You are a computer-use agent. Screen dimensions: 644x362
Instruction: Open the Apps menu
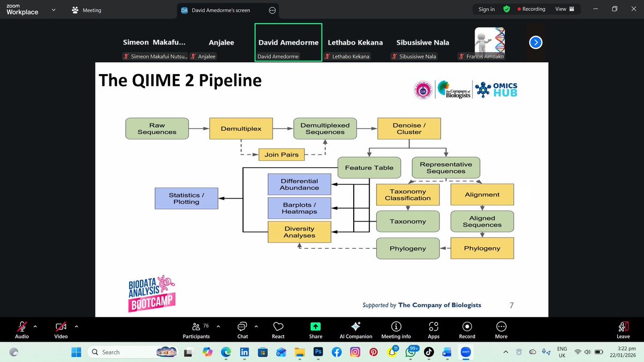(x=434, y=330)
